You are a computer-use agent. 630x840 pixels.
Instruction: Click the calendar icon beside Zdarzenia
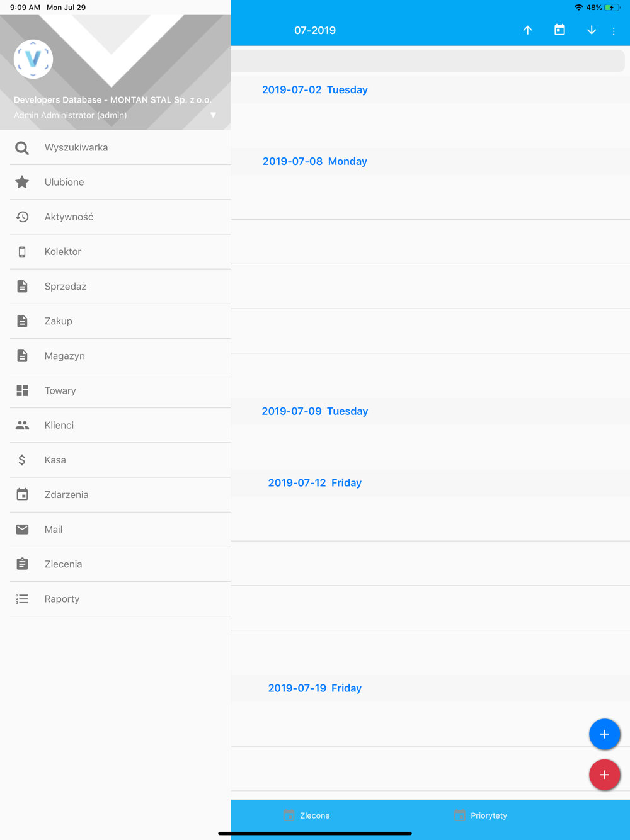22,494
